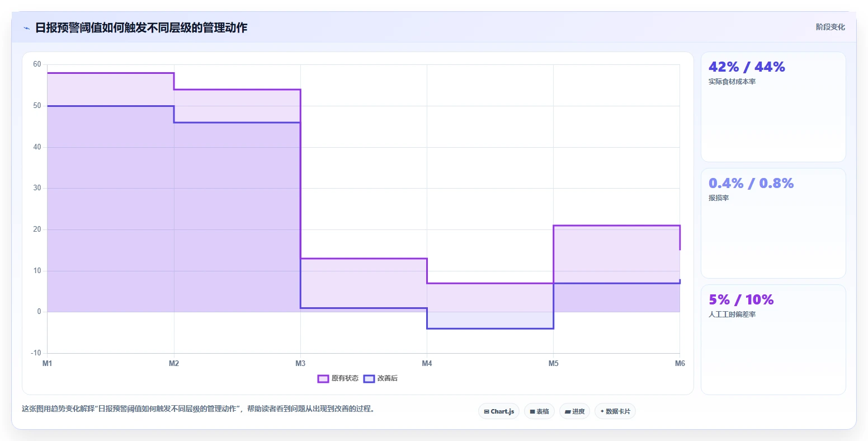Toggle the 原有状态 legend entry

click(338, 378)
